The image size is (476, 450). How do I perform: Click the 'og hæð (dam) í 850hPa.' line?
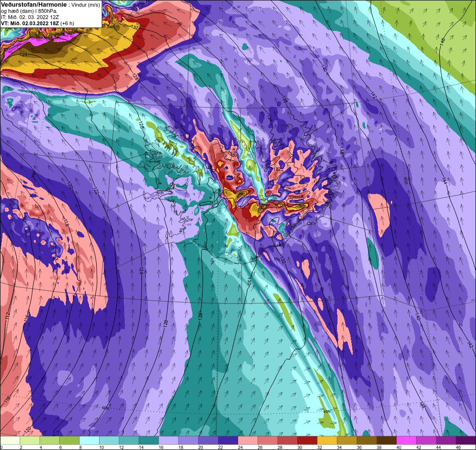(30, 11)
